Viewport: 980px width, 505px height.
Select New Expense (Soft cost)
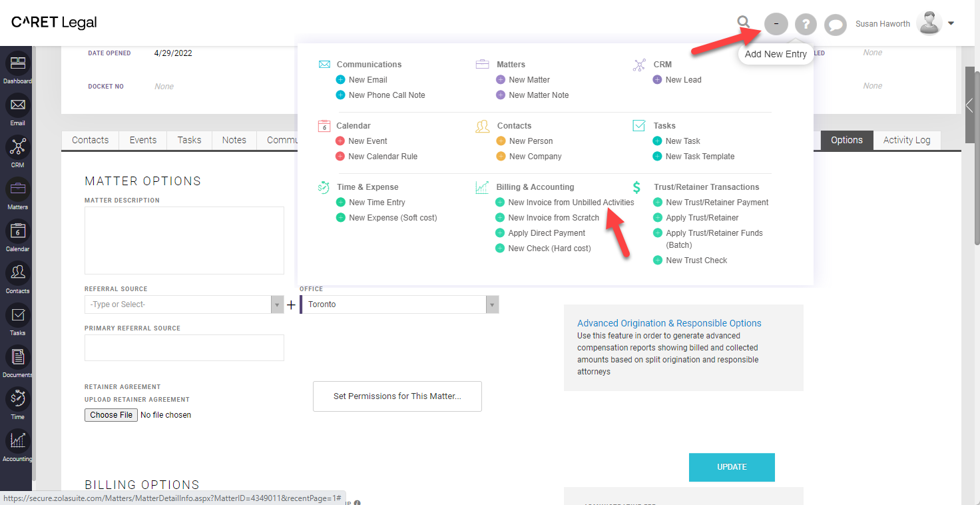coord(393,218)
